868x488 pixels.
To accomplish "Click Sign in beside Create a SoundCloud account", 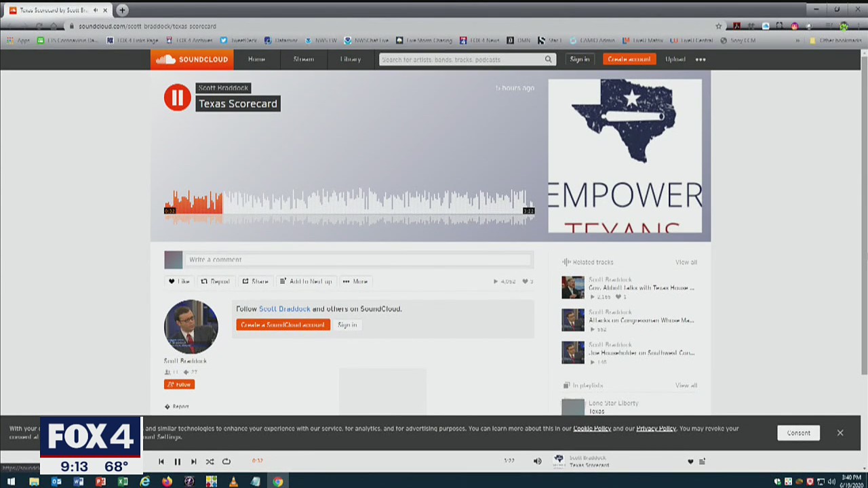I will [347, 325].
